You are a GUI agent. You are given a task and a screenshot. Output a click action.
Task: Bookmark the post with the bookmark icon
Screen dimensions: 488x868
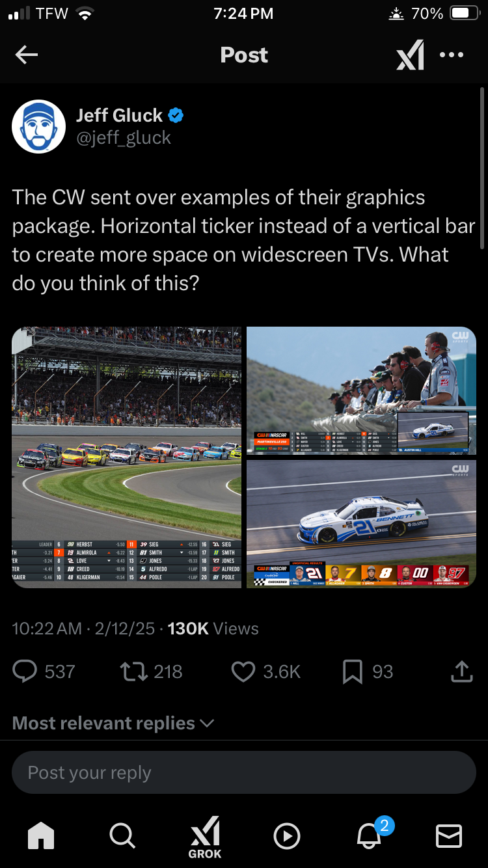(x=352, y=671)
